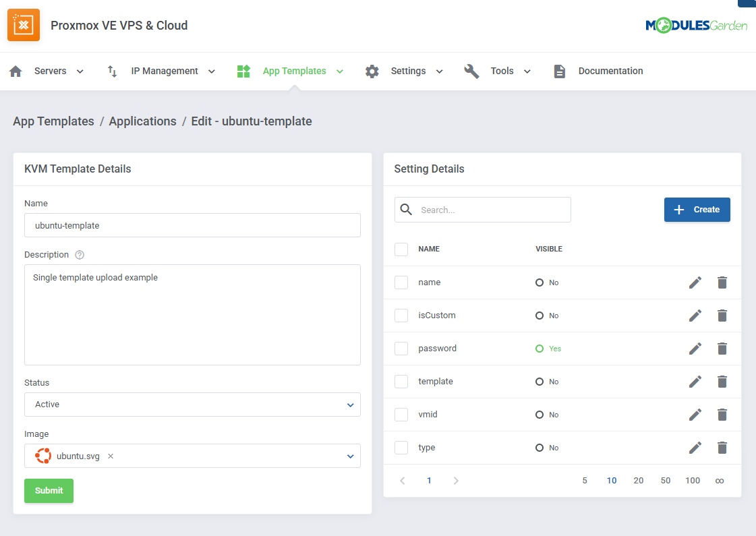Go to App Templates breadcrumb link
756x536 pixels.
coord(53,121)
